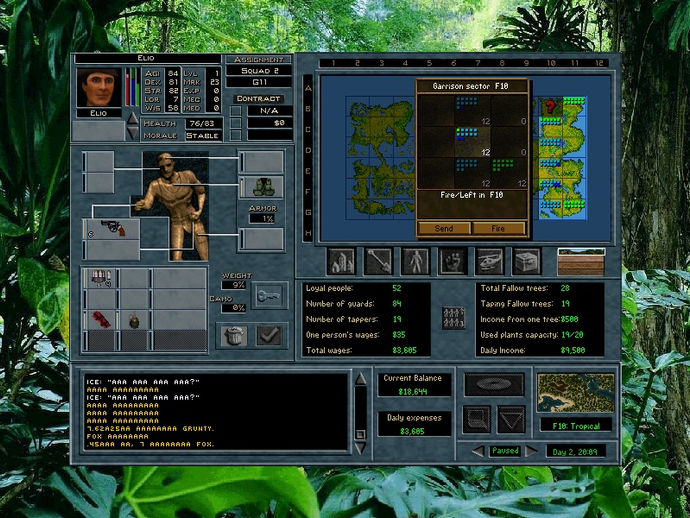Click the checkmark done button
This screenshot has height=518, width=690.
click(x=269, y=336)
